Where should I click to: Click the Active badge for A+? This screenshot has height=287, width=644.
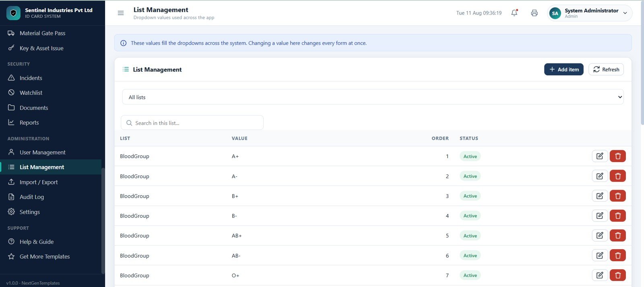(x=470, y=156)
